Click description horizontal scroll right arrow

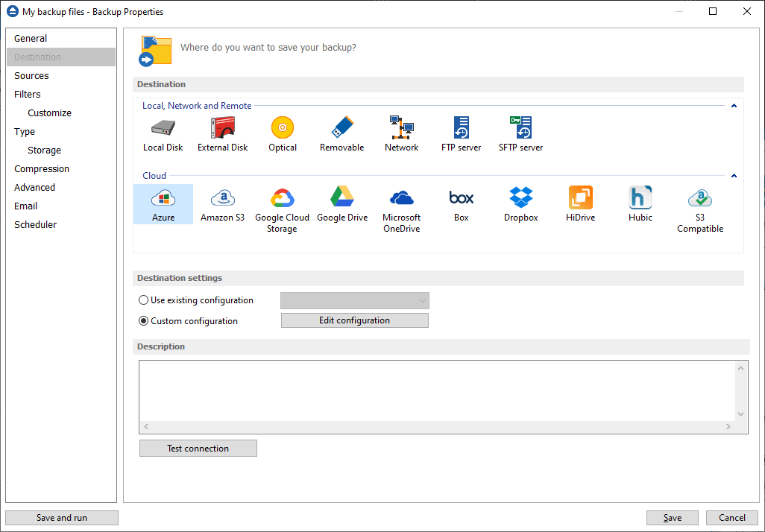728,427
